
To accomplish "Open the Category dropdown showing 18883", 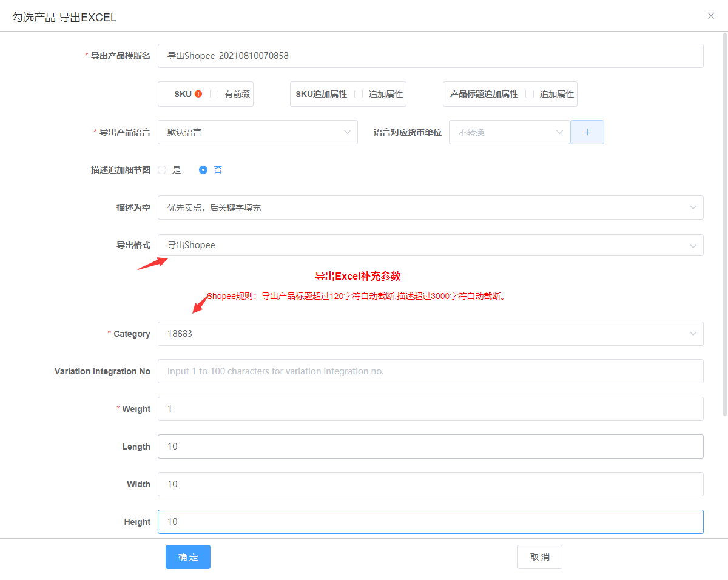I will click(x=431, y=334).
